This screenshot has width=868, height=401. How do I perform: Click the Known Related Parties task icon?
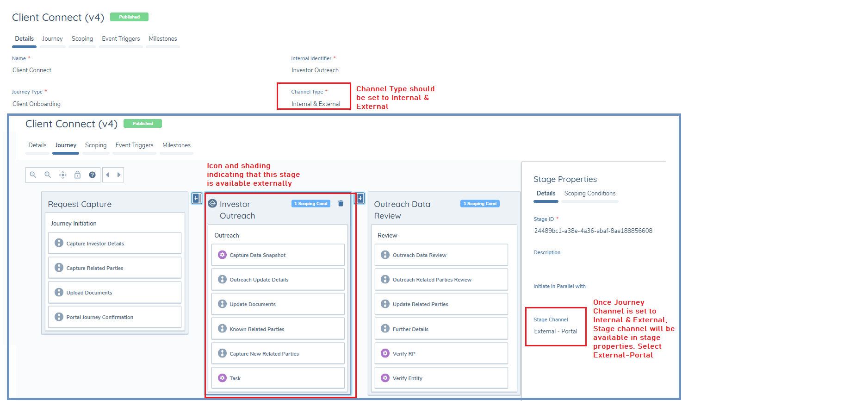pyautogui.click(x=222, y=329)
